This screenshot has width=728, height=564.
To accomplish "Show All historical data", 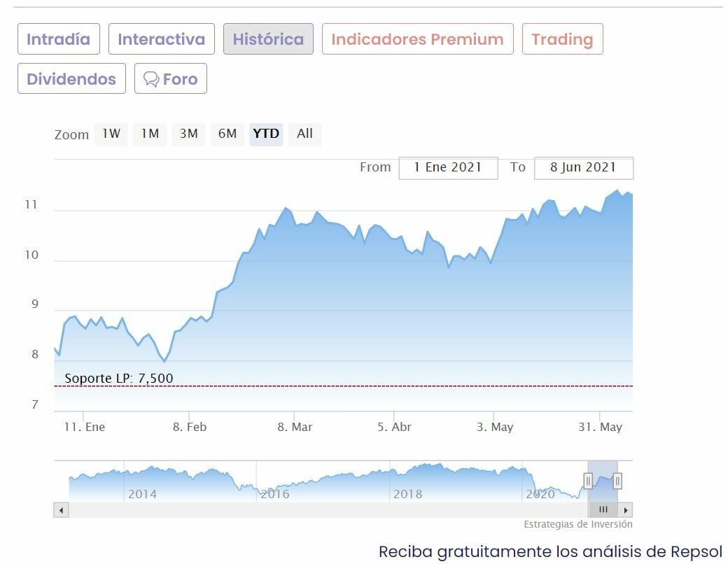I will tap(304, 133).
